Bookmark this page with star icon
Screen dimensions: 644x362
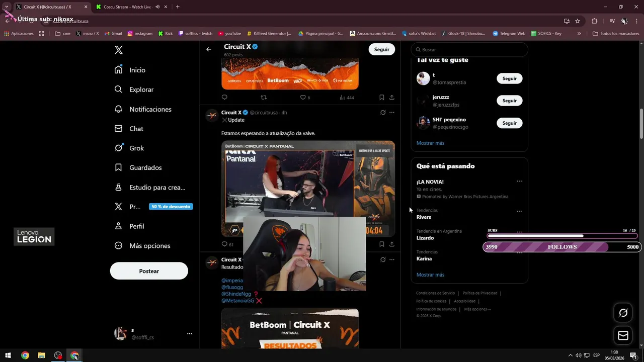coord(578,21)
